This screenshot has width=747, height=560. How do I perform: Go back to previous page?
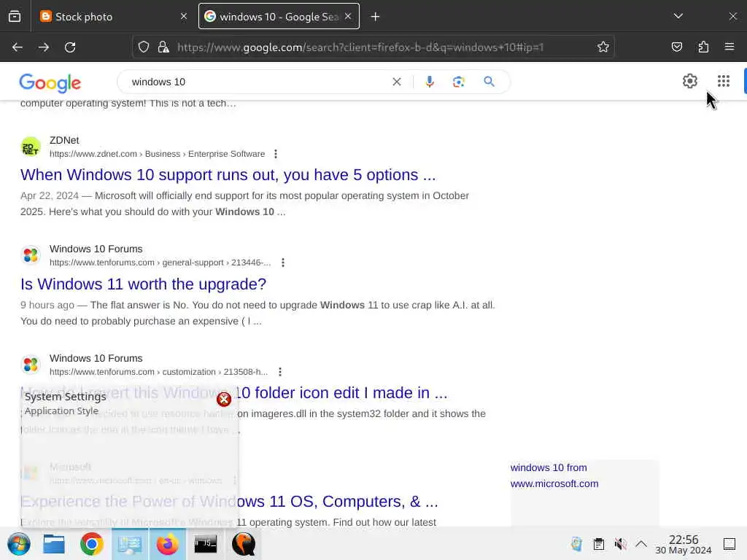(18, 47)
